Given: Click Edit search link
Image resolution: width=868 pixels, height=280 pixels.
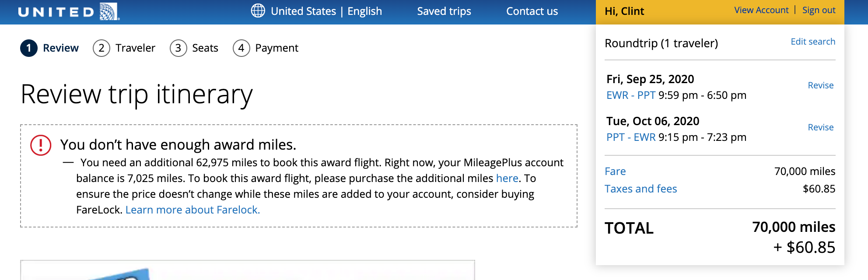Looking at the screenshot, I should coord(812,42).
